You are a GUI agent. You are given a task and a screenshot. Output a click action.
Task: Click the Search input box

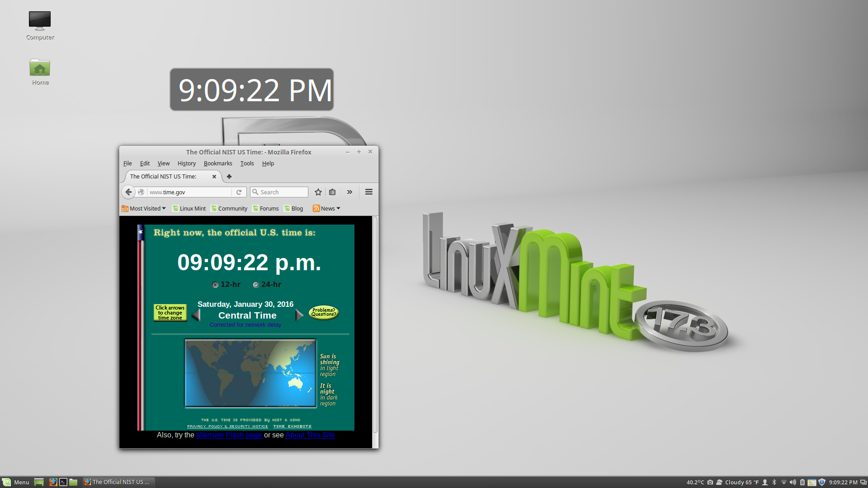point(279,192)
